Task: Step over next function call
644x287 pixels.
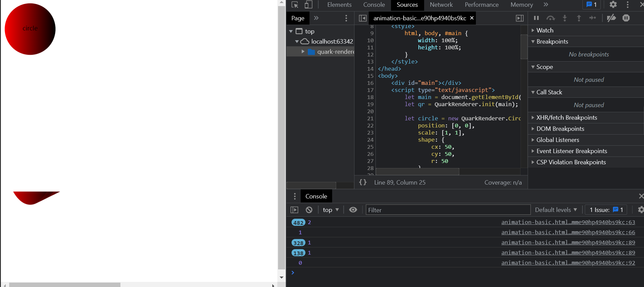Action: 551,18
